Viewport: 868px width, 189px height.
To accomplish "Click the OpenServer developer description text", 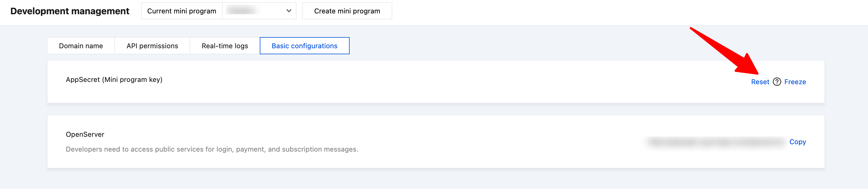I will (212, 149).
